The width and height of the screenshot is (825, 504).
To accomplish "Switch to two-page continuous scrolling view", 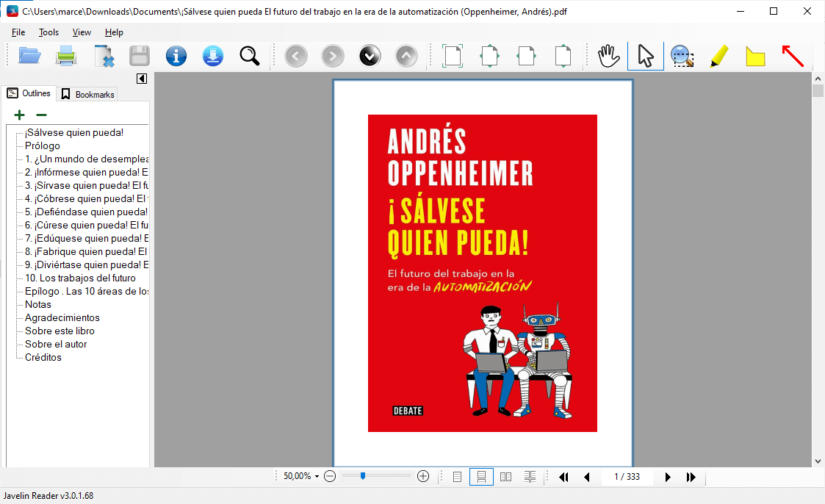I will [530, 477].
